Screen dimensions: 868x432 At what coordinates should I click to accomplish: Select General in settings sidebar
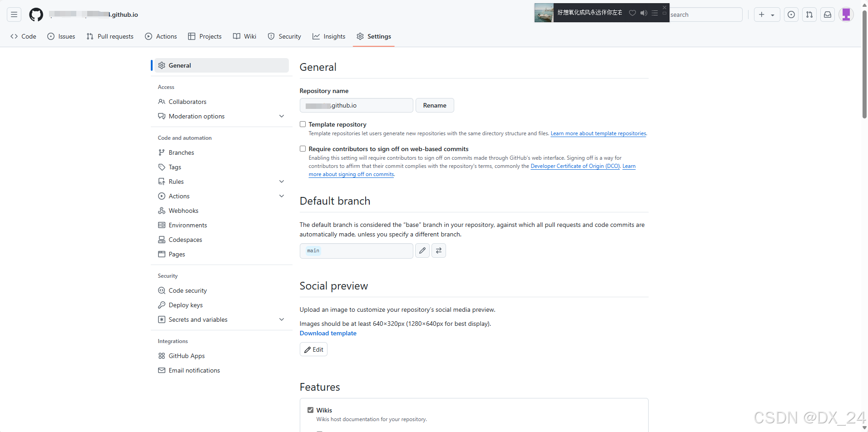[222, 65]
